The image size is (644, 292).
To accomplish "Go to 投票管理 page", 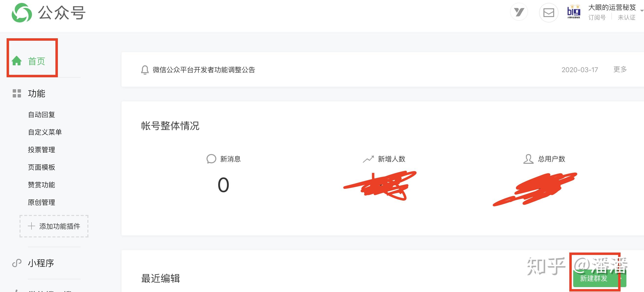I will tap(42, 149).
